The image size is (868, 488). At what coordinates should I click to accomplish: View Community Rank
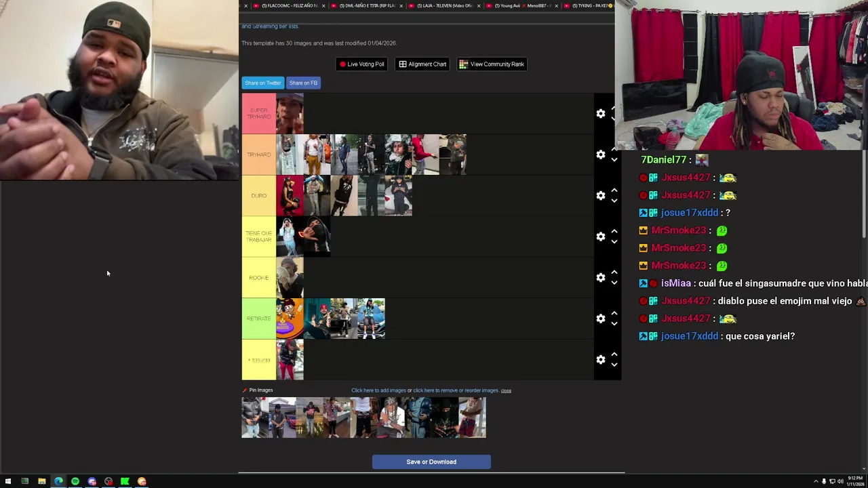[492, 64]
